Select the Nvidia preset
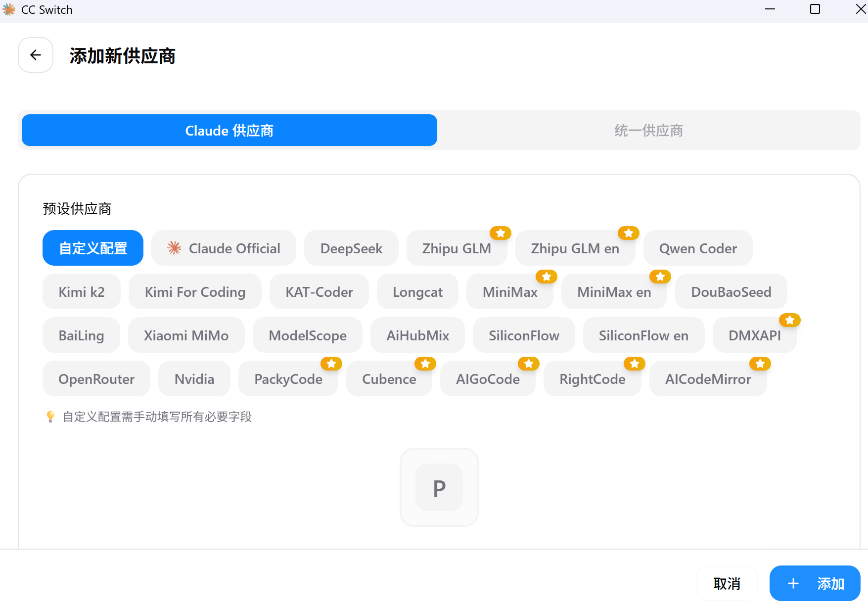 click(x=194, y=378)
